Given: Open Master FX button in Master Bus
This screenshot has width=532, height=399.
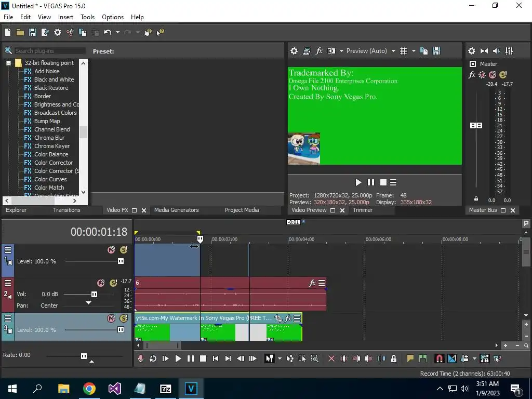Looking at the screenshot, I should tap(472, 75).
